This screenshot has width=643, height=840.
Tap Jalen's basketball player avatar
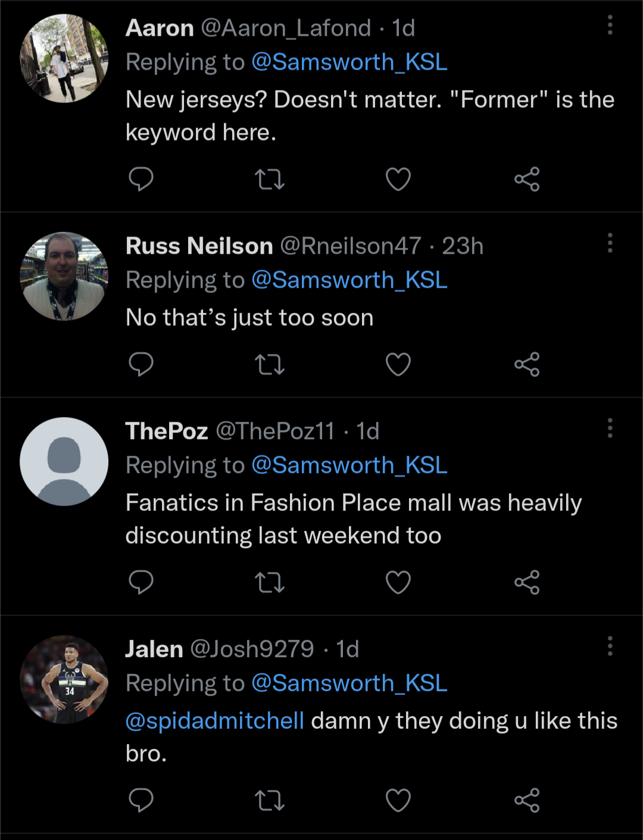pos(64,679)
